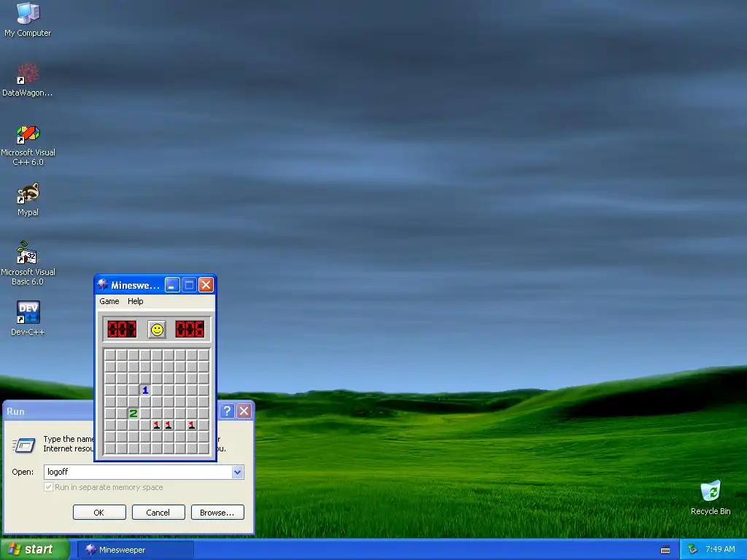Click the Minesweeper taskbar button
The image size is (747, 560).
point(135,550)
